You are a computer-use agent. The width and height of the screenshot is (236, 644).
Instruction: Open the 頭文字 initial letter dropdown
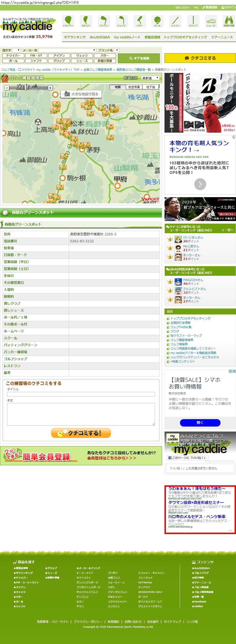click(x=16, y=50)
